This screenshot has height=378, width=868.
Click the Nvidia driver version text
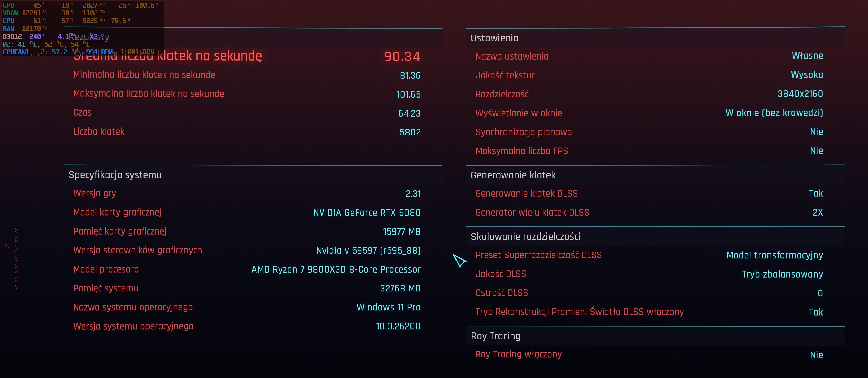coord(368,250)
